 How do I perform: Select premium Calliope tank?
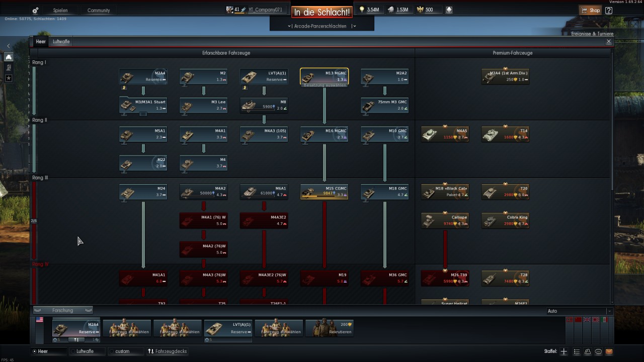pyautogui.click(x=445, y=220)
